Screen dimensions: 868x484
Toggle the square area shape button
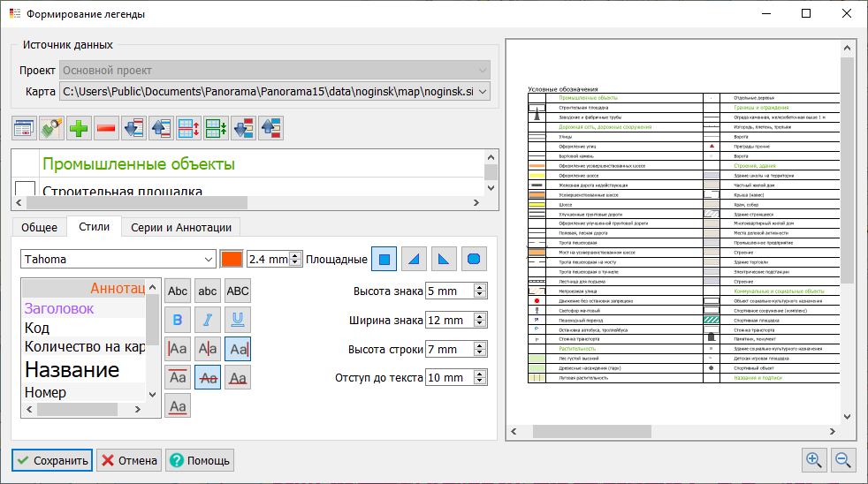point(384,259)
